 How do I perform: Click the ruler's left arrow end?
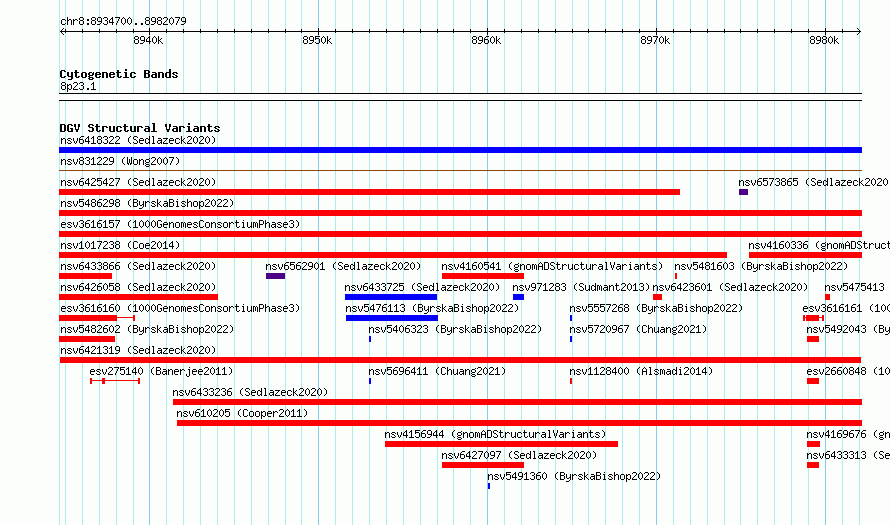62,32
